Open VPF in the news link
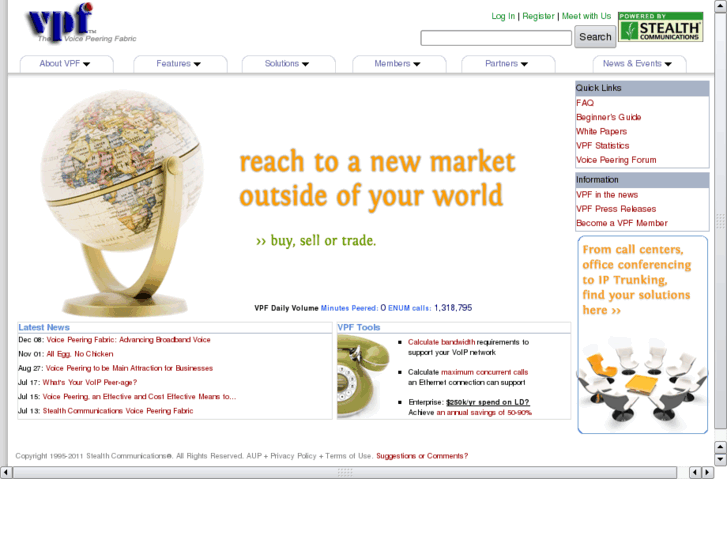The width and height of the screenshot is (727, 545). pyautogui.click(x=607, y=195)
